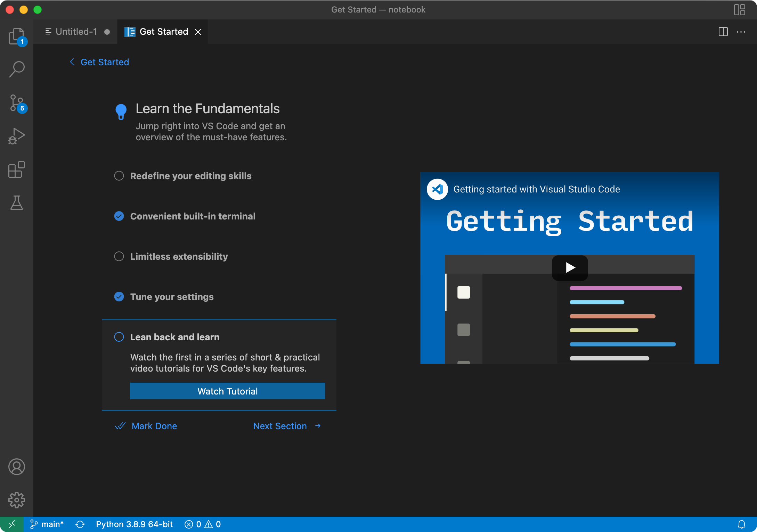Open the Extensions view
757x532 pixels.
pyautogui.click(x=17, y=169)
